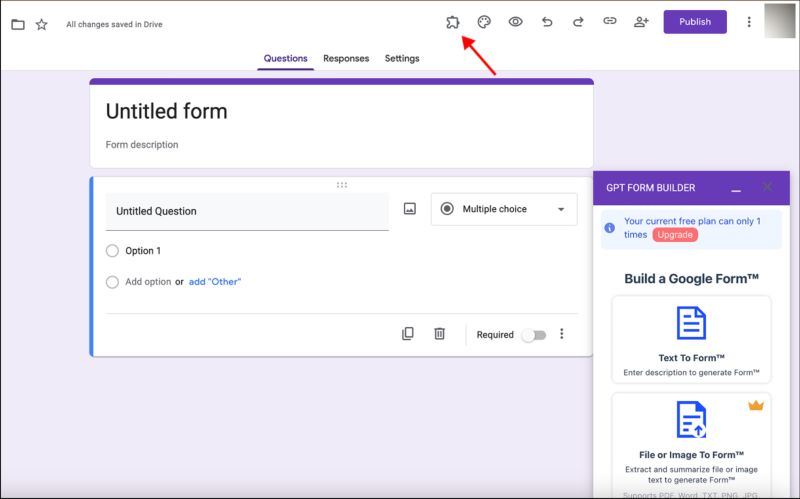Open the Multiple choice question type dropdown

pyautogui.click(x=504, y=209)
